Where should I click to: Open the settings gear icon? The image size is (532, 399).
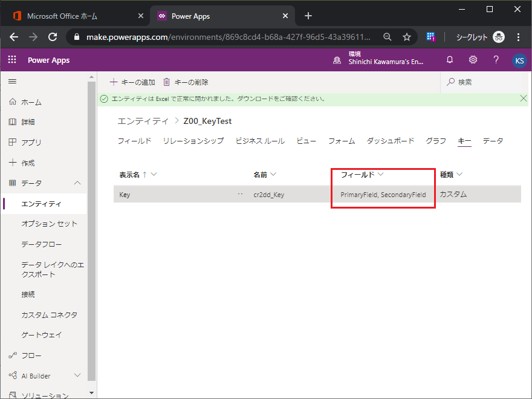coord(473,60)
